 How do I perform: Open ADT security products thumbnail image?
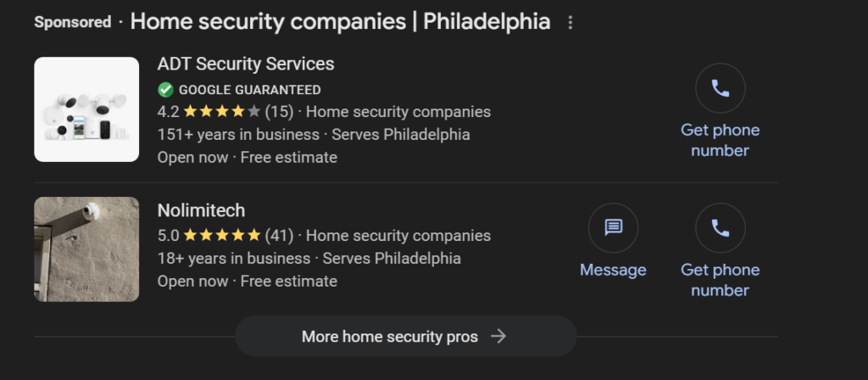[86, 109]
